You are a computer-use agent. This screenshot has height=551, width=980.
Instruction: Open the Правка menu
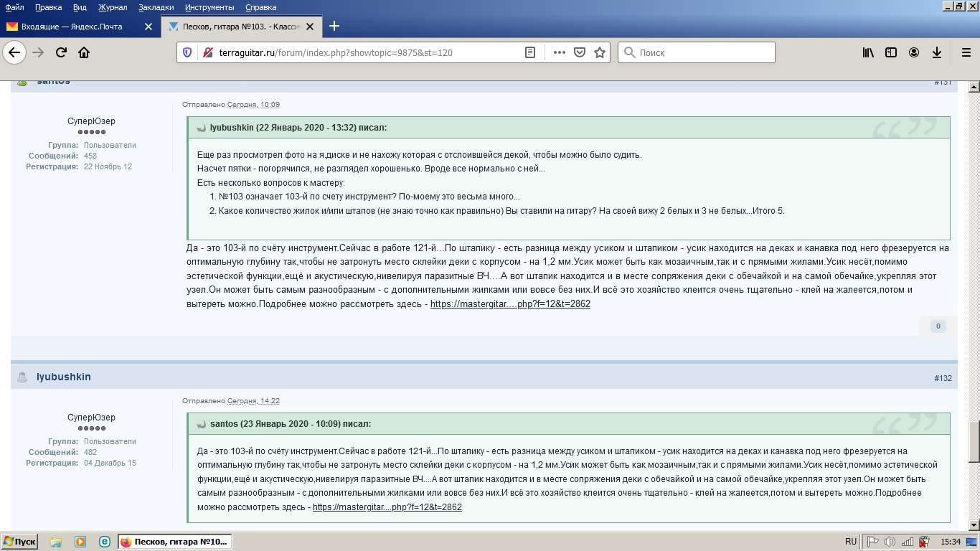coord(48,7)
